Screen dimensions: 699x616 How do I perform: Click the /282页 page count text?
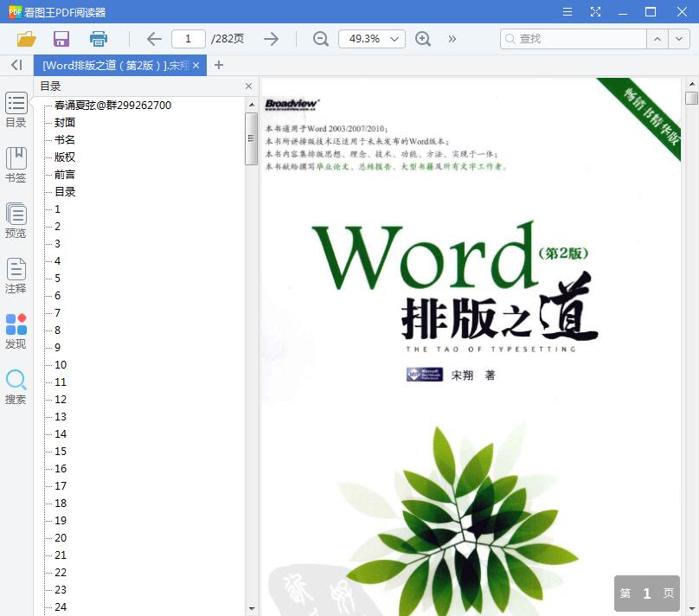[228, 39]
